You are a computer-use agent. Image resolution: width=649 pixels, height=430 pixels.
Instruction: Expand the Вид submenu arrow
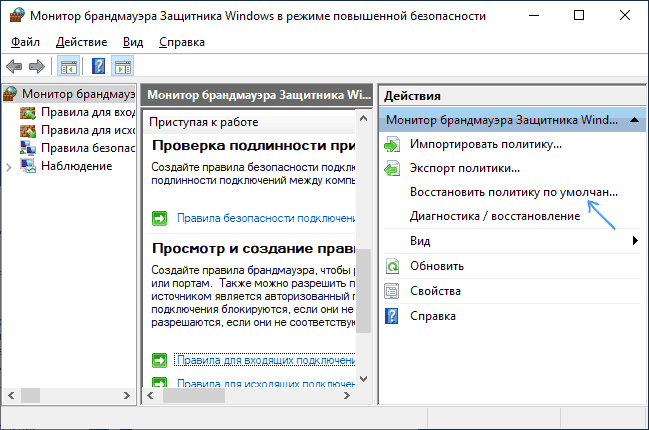tap(634, 241)
